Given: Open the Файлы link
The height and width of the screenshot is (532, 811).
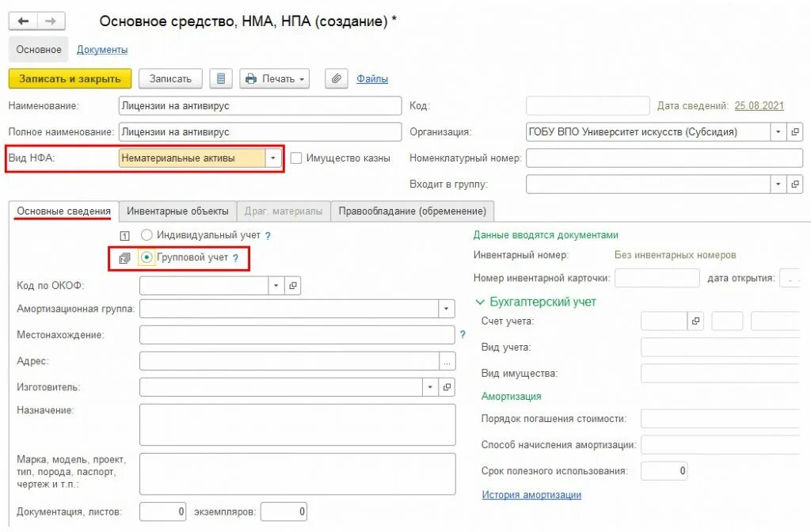Looking at the screenshot, I should coord(372,78).
